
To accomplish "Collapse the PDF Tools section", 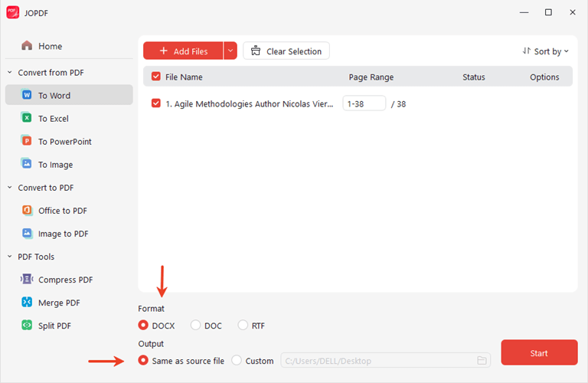I will [x=10, y=256].
